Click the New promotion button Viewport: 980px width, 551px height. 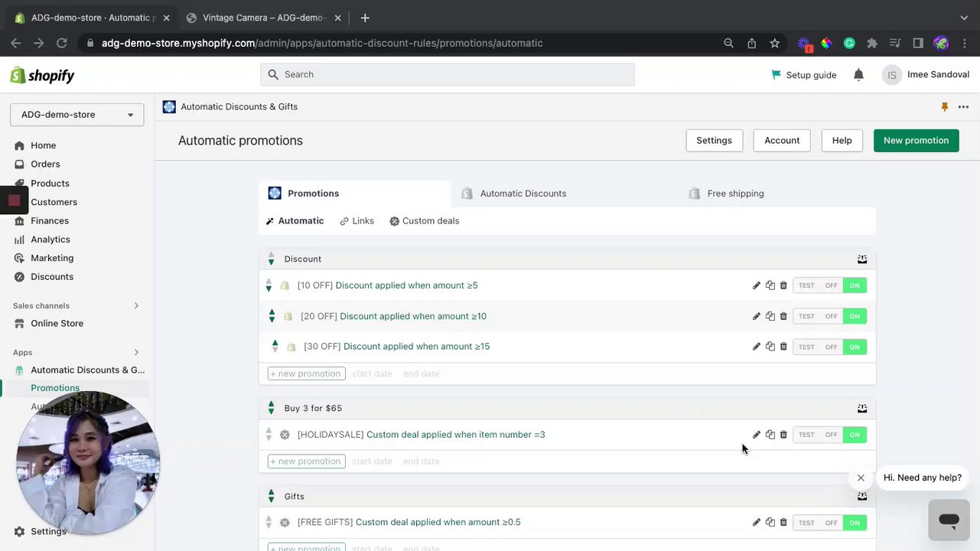916,141
